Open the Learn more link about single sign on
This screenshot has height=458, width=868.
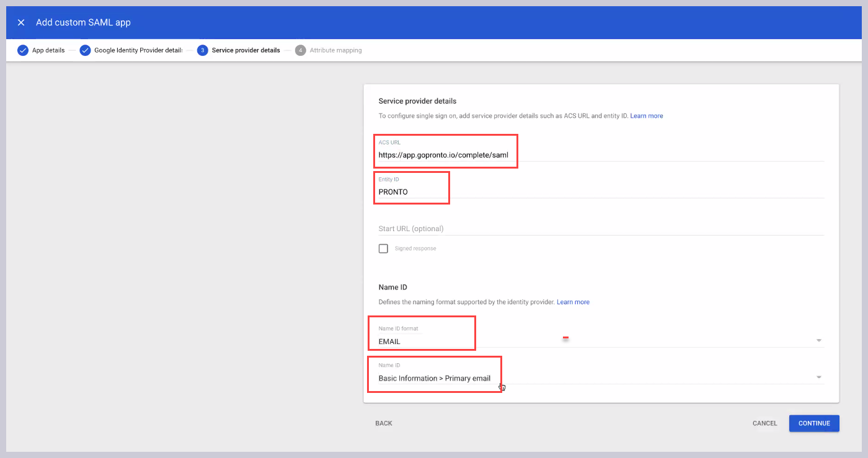pyautogui.click(x=646, y=115)
